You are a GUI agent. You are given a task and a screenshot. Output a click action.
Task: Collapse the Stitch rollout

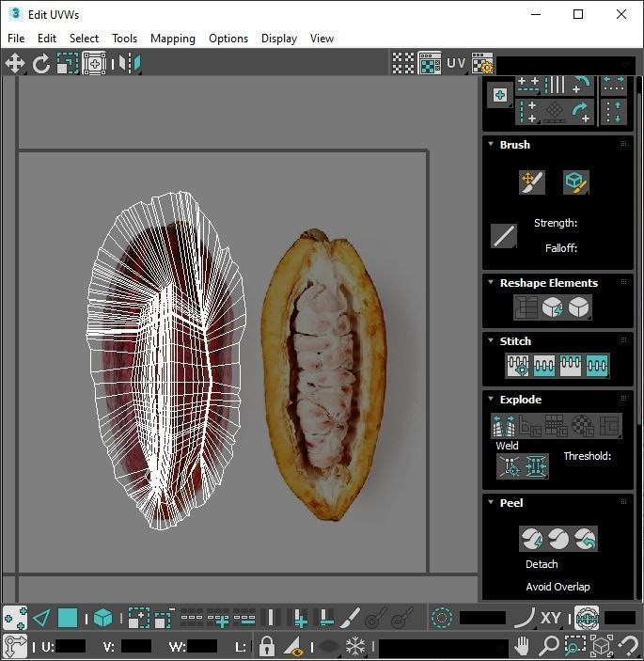(491, 340)
